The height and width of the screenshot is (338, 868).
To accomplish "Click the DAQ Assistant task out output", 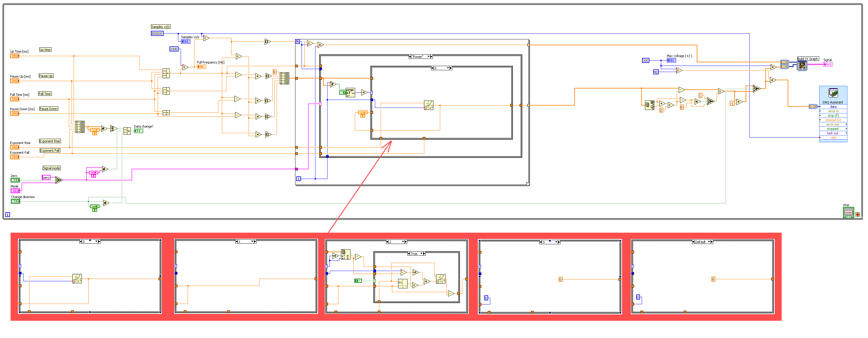I will (x=833, y=133).
